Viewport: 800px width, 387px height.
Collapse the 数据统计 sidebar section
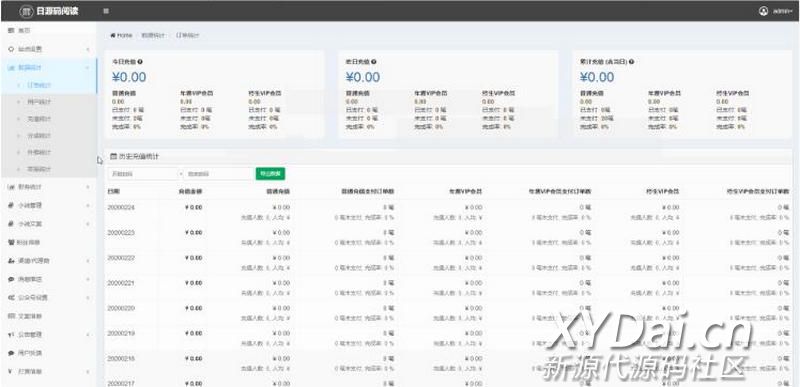coord(48,67)
